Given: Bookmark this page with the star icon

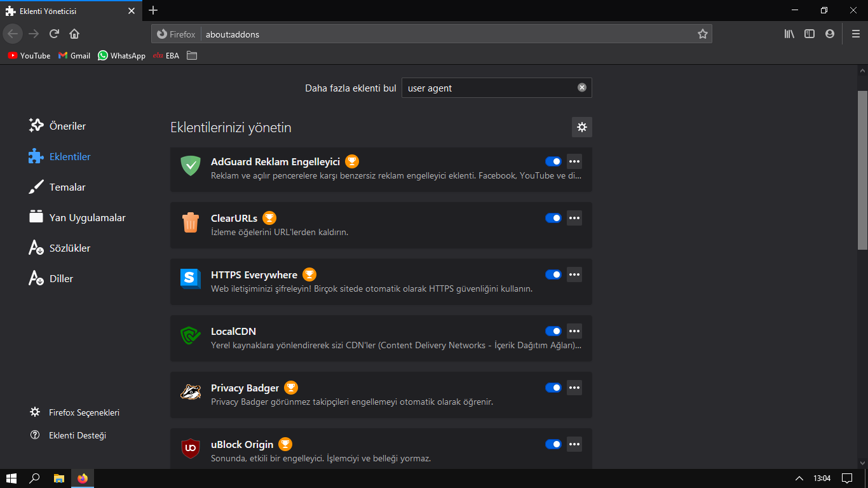Looking at the screenshot, I should coord(702,34).
